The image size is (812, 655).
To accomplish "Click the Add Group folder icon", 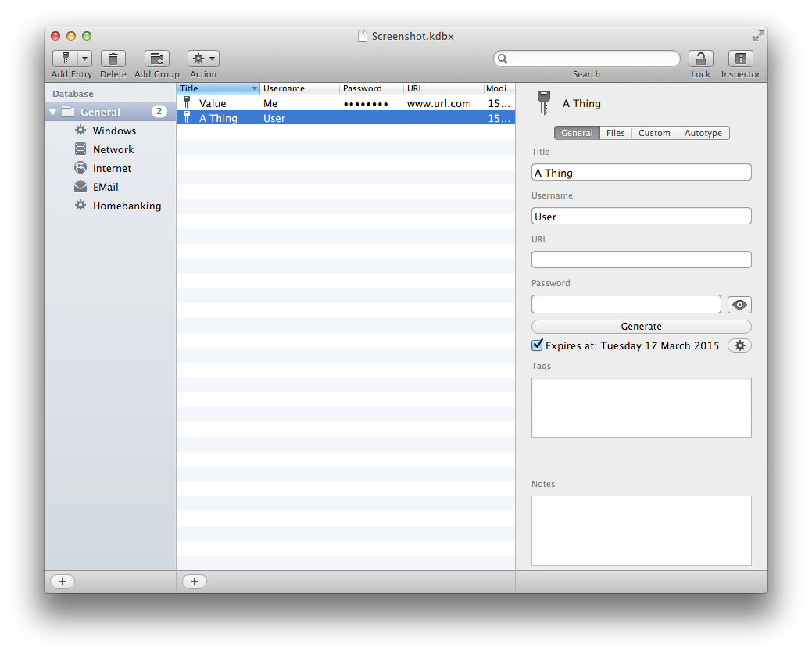I will point(156,59).
